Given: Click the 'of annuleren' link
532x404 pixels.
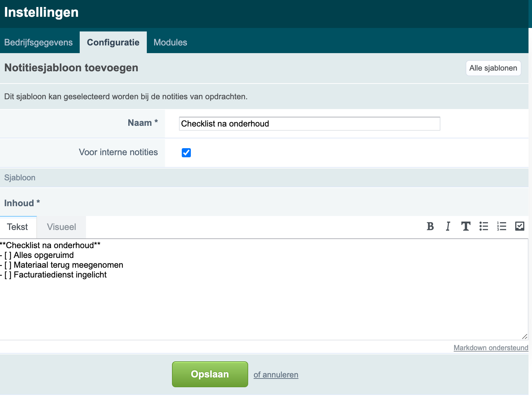Looking at the screenshot, I should pos(276,375).
